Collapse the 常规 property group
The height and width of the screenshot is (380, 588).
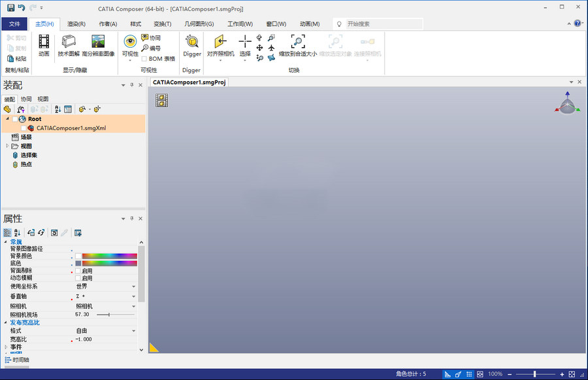click(6, 242)
